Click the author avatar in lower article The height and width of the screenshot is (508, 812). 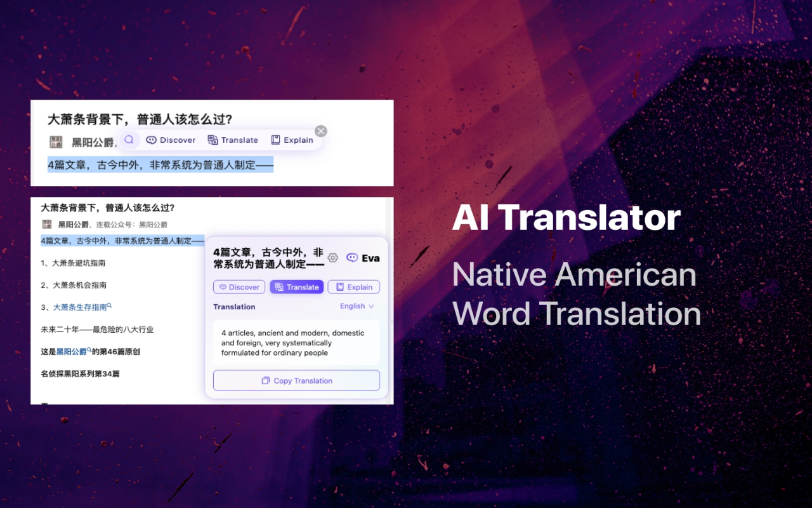click(46, 224)
